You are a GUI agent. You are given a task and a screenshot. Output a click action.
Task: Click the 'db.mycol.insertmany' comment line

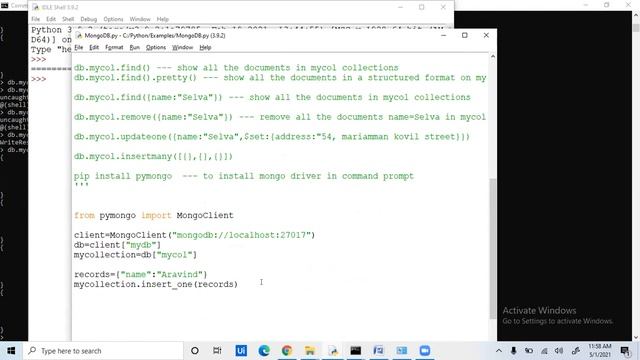[153, 156]
